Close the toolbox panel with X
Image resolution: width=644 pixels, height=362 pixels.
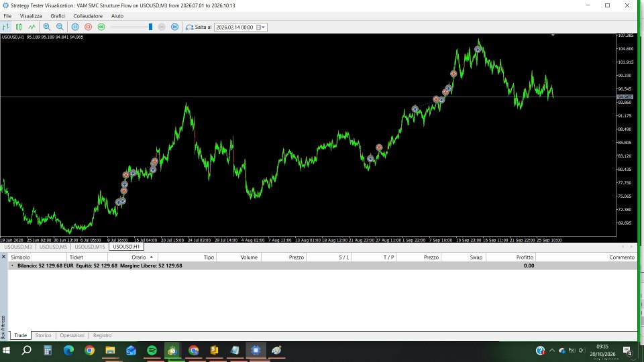pyautogui.click(x=4, y=257)
